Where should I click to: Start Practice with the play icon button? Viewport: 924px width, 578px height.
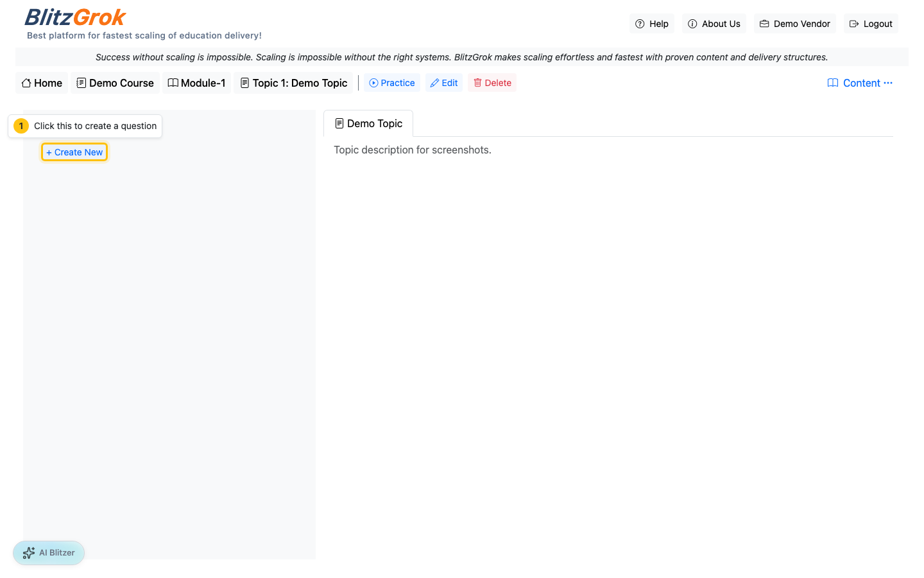(x=391, y=83)
